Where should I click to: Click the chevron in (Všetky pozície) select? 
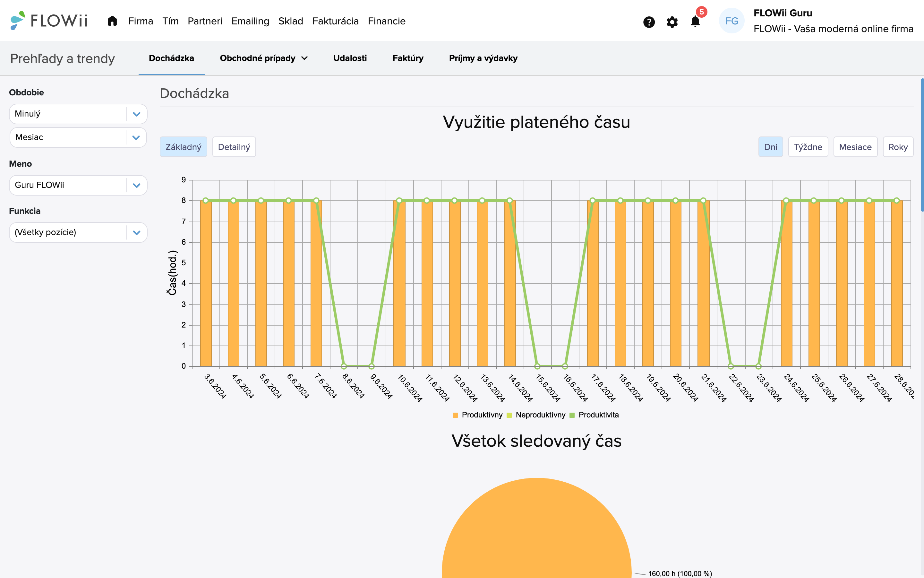click(x=137, y=233)
